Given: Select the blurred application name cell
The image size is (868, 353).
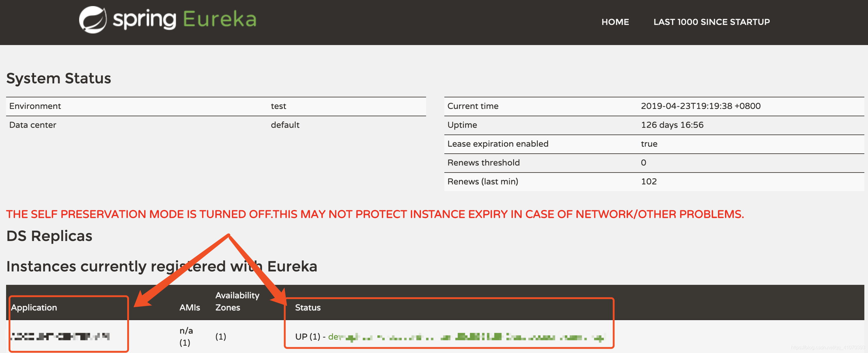Looking at the screenshot, I should [x=61, y=337].
